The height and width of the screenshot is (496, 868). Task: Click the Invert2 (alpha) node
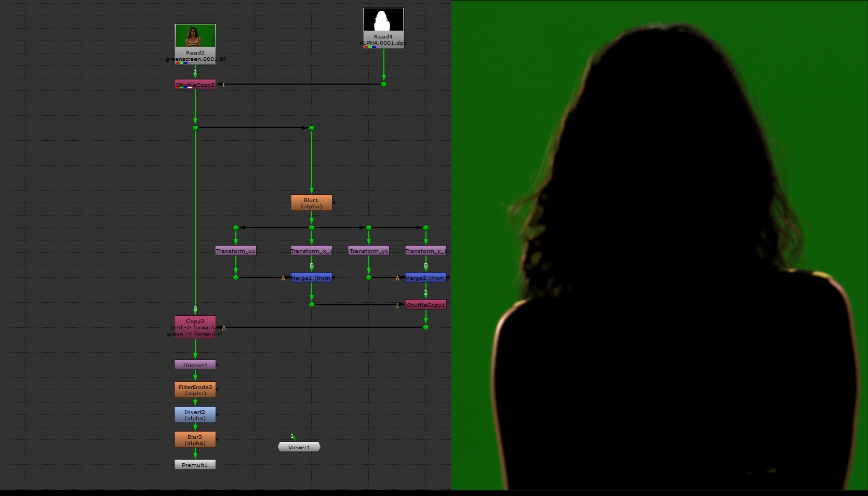(195, 415)
